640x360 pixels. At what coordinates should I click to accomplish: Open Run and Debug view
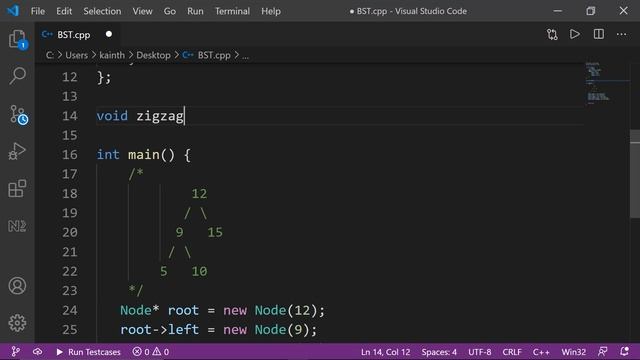(x=17, y=151)
